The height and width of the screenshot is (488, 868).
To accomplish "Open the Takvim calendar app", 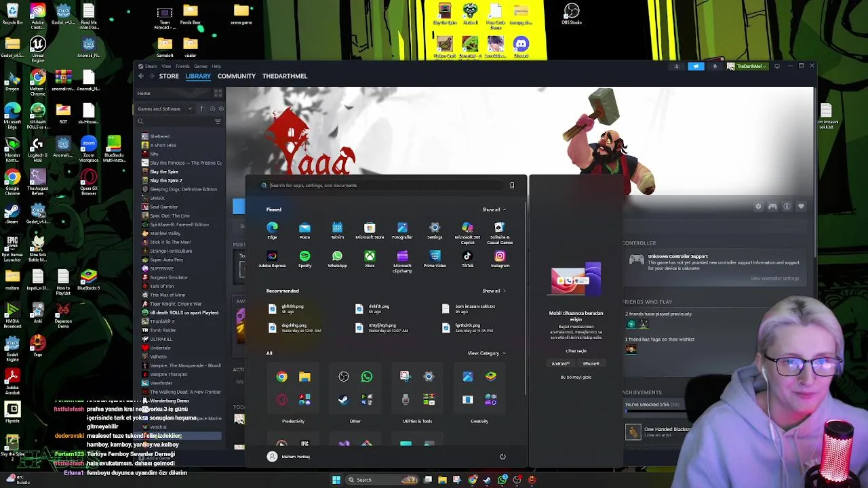I will [337, 230].
